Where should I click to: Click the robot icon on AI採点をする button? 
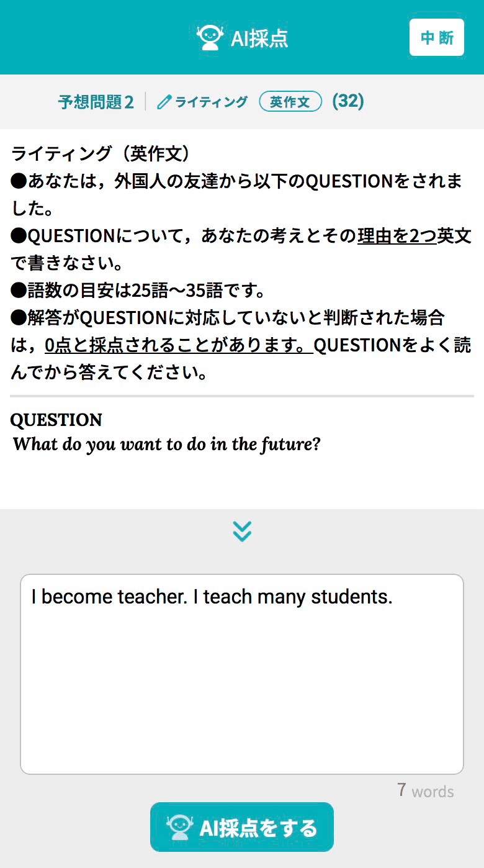coord(179,828)
